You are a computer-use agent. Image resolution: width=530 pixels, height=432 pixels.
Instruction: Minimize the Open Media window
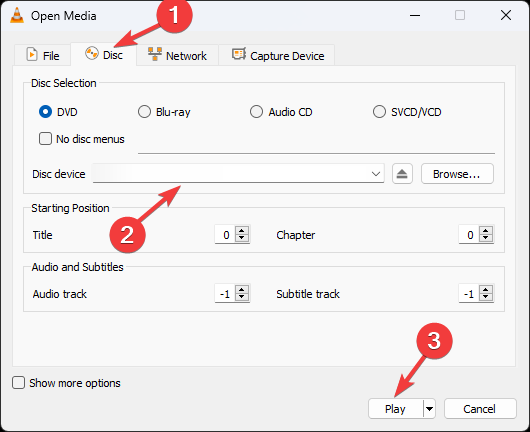click(x=415, y=15)
